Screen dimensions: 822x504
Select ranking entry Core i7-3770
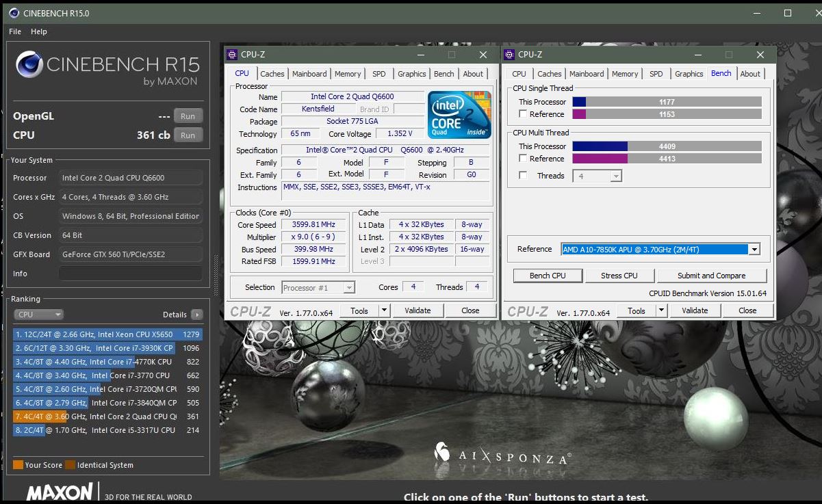(x=107, y=375)
